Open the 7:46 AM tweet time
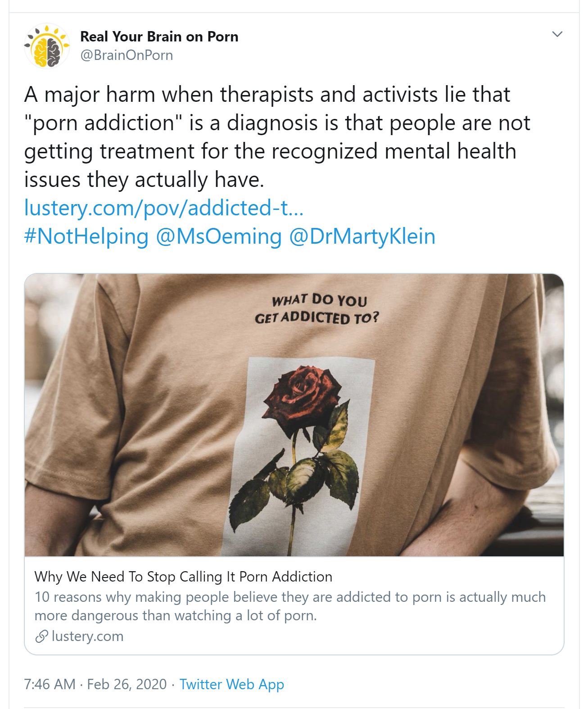 click(x=50, y=684)
